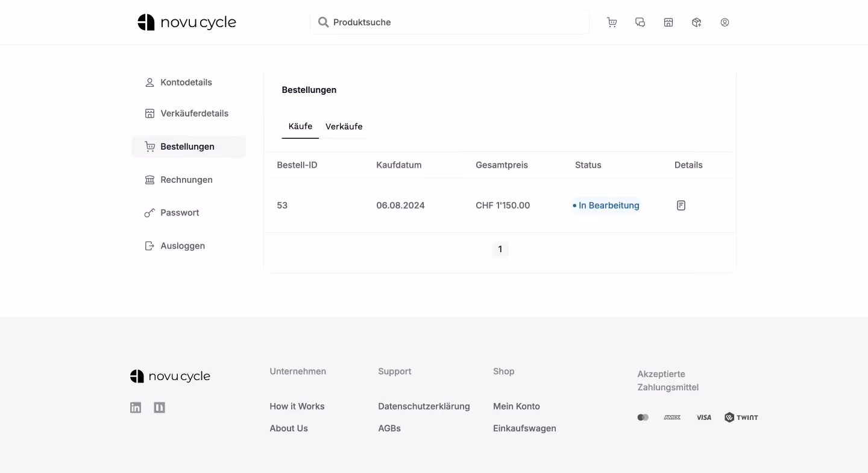868x473 pixels.
Task: Open the user profile icon in the header
Action: [x=725, y=22]
